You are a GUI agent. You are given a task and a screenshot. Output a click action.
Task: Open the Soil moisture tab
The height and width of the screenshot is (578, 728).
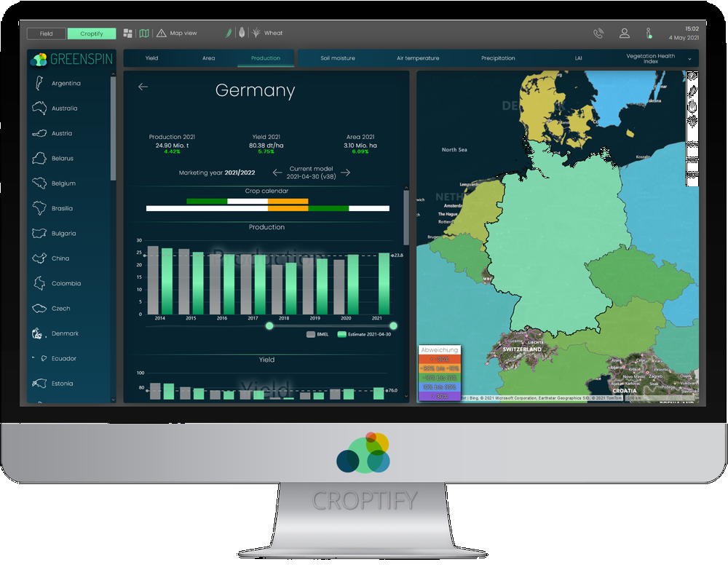click(x=338, y=58)
